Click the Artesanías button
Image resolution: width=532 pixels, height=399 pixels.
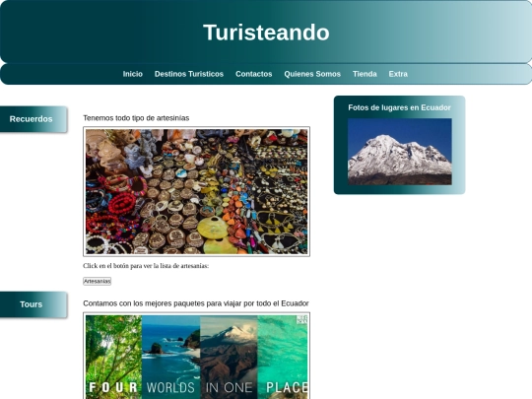(x=97, y=281)
